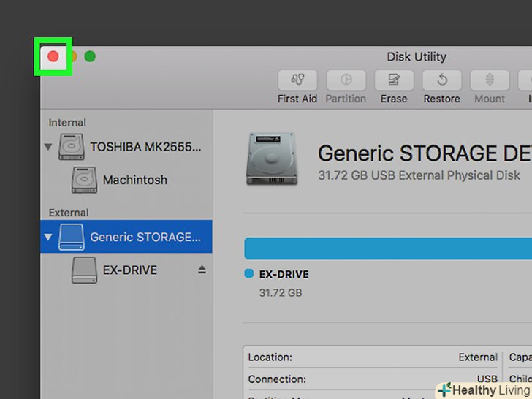Image resolution: width=532 pixels, height=399 pixels.
Task: Click the Generic STORAGE external drive icon
Action: click(72, 237)
